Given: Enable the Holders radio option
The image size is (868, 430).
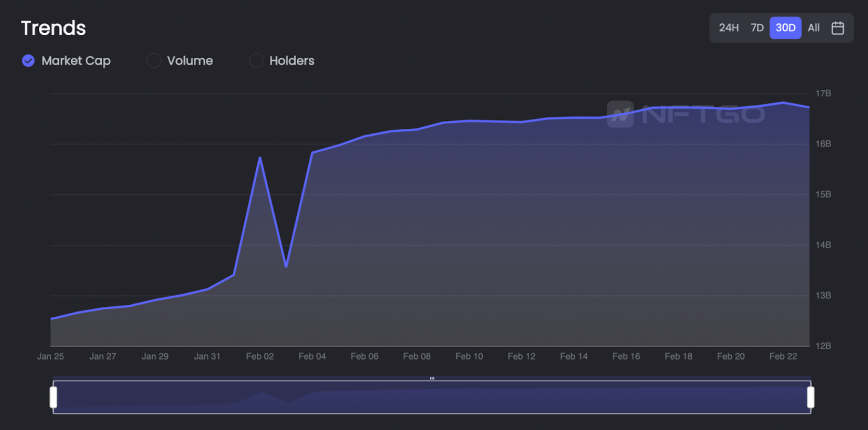Looking at the screenshot, I should tap(282, 61).
